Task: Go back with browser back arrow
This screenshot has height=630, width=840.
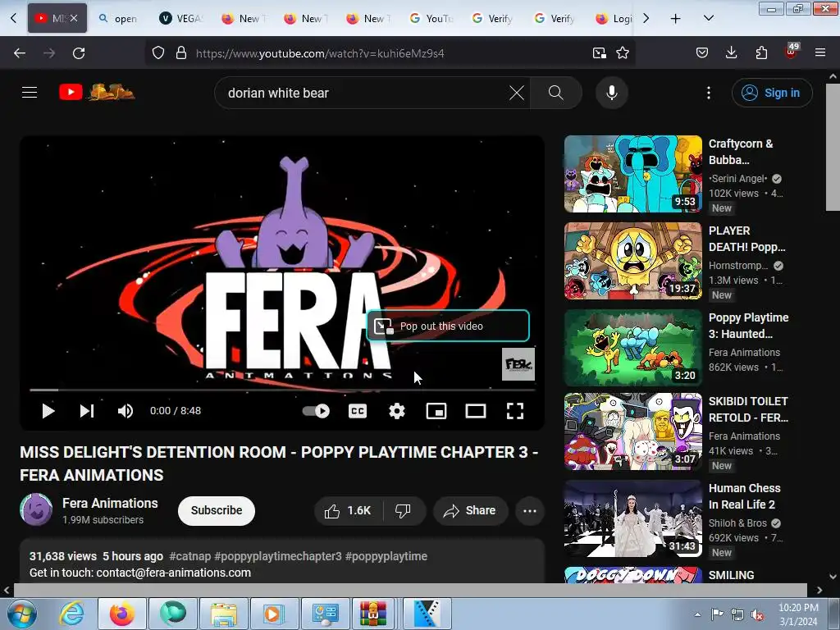Action: click(20, 53)
